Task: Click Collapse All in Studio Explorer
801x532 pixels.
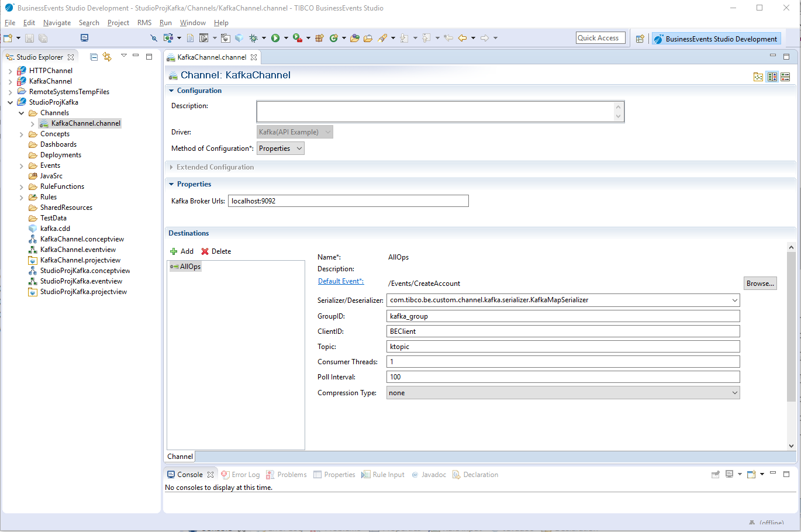Action: tap(94, 57)
